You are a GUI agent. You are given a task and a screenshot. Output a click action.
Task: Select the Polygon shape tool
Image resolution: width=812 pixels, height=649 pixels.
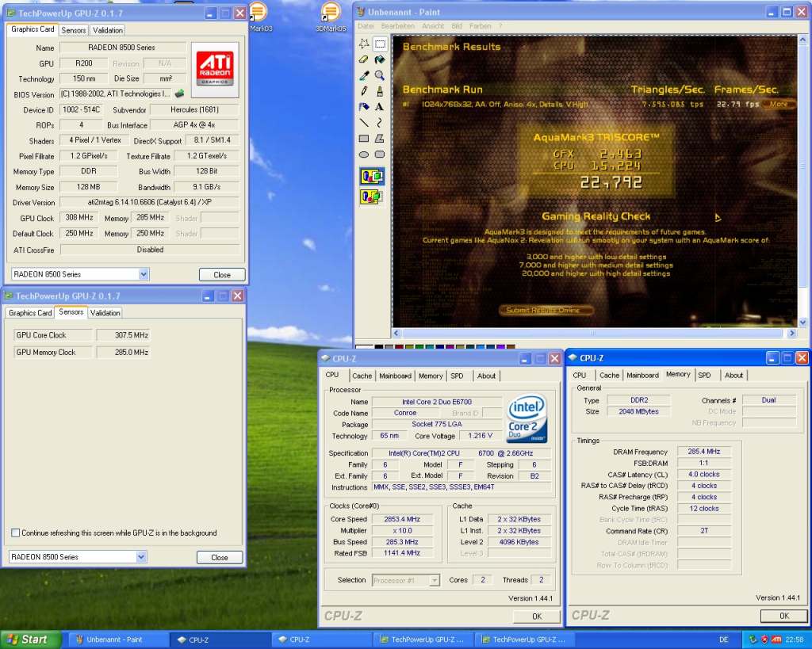click(380, 138)
